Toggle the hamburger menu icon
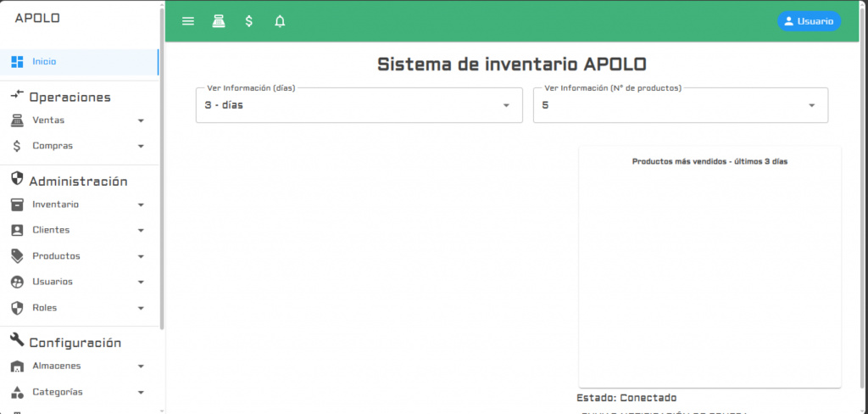 (x=188, y=21)
